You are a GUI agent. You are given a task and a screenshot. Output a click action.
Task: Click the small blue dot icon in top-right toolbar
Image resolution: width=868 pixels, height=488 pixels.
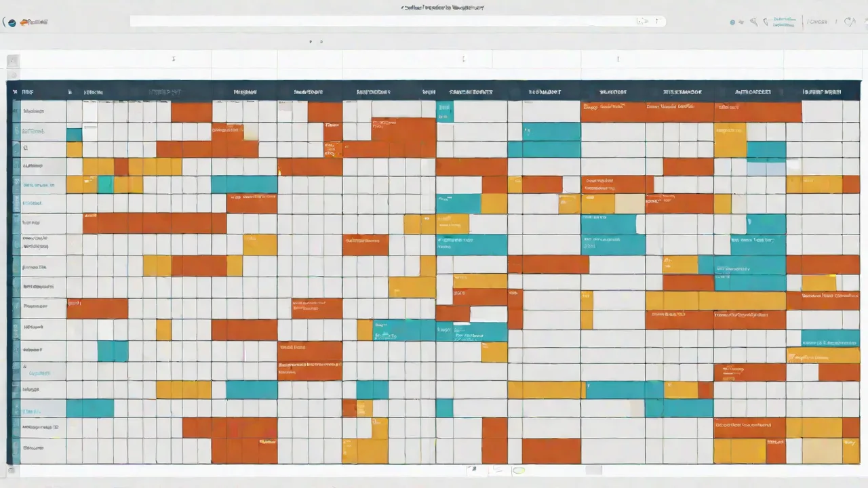(732, 22)
